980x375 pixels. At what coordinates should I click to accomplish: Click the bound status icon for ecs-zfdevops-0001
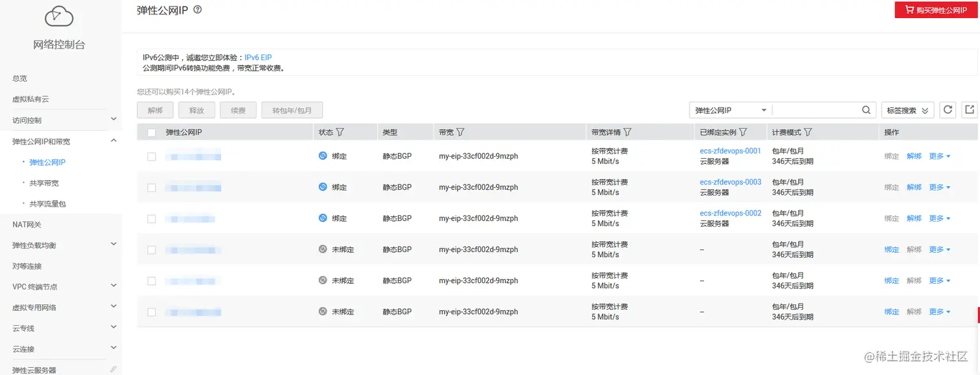tap(323, 156)
